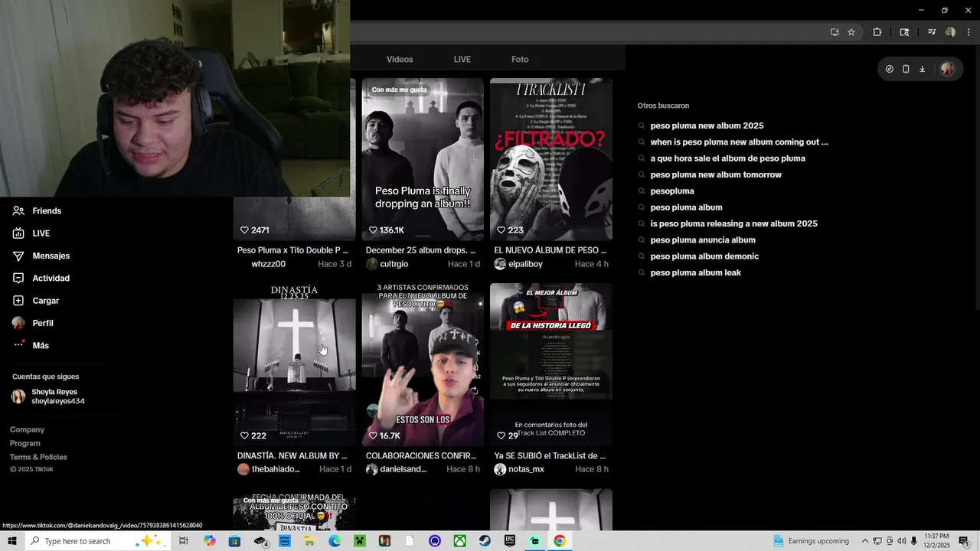Select 'peso pluma album leak' suggestion
980x551 pixels.
click(695, 272)
